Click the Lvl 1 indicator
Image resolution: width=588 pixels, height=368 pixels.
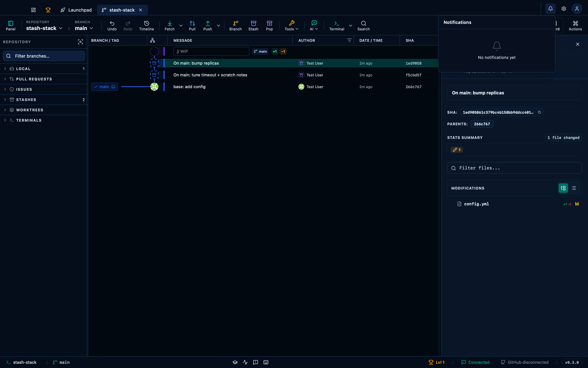click(x=436, y=362)
